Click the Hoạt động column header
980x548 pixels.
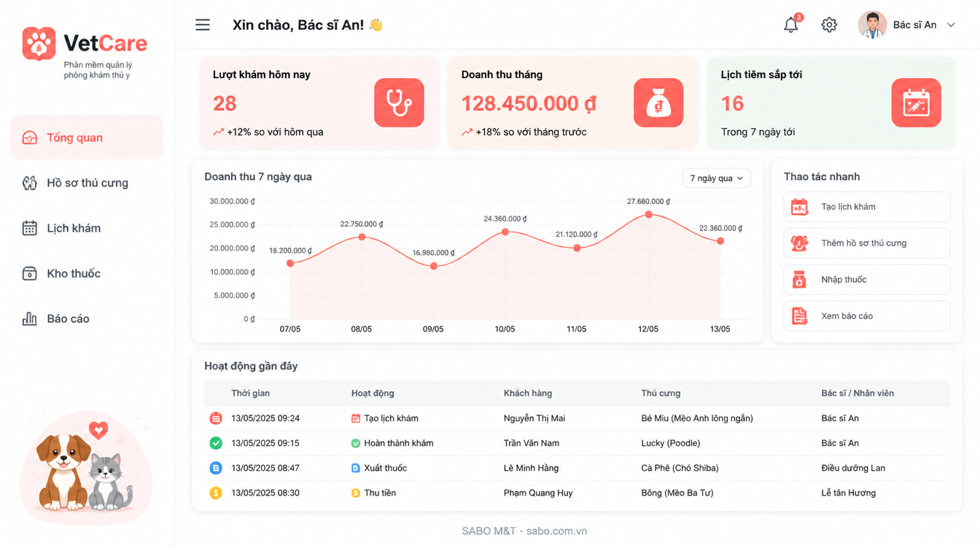(373, 394)
